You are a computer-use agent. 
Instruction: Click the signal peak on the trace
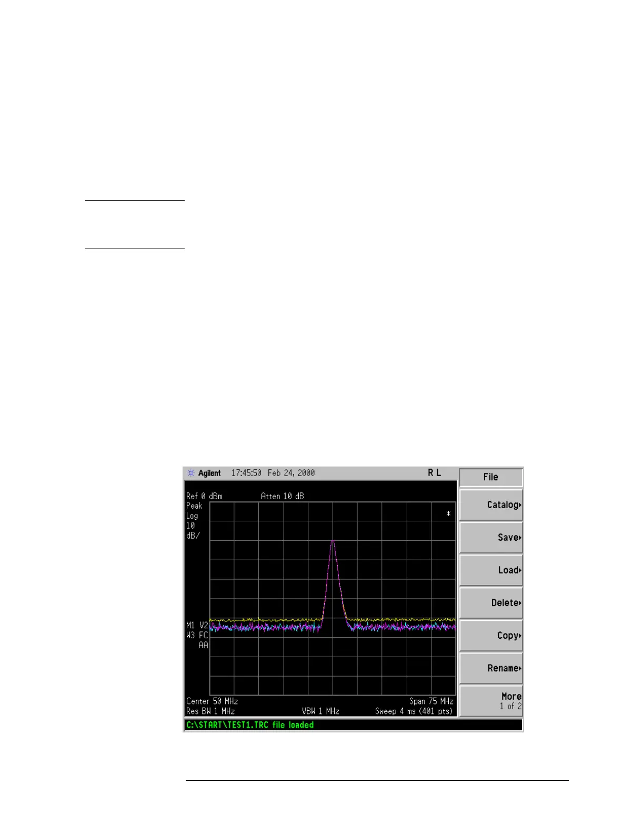pyautogui.click(x=333, y=541)
